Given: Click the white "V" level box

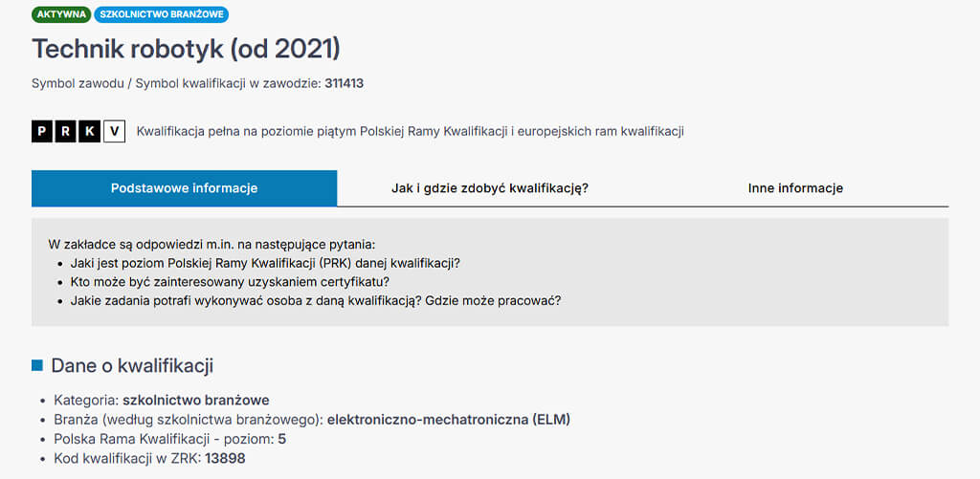Looking at the screenshot, I should point(114,132).
